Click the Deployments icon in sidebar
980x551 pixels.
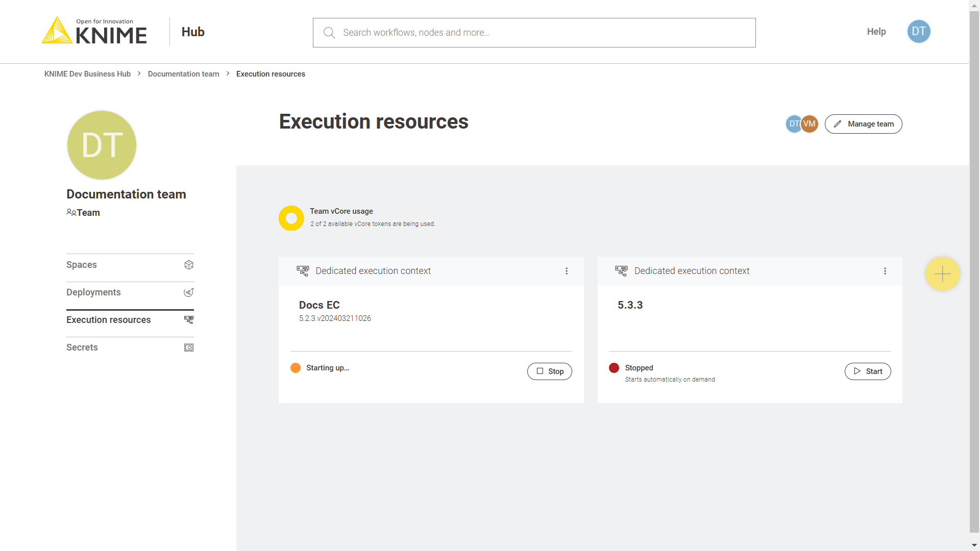click(x=188, y=292)
